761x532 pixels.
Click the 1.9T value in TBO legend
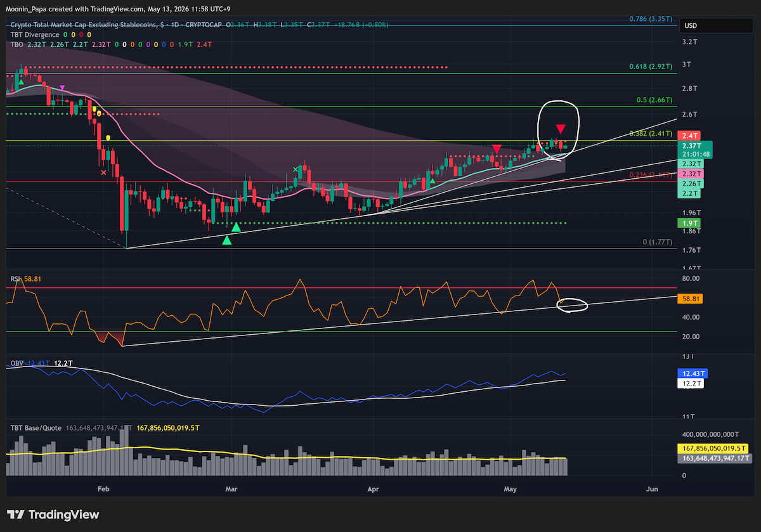[186, 44]
